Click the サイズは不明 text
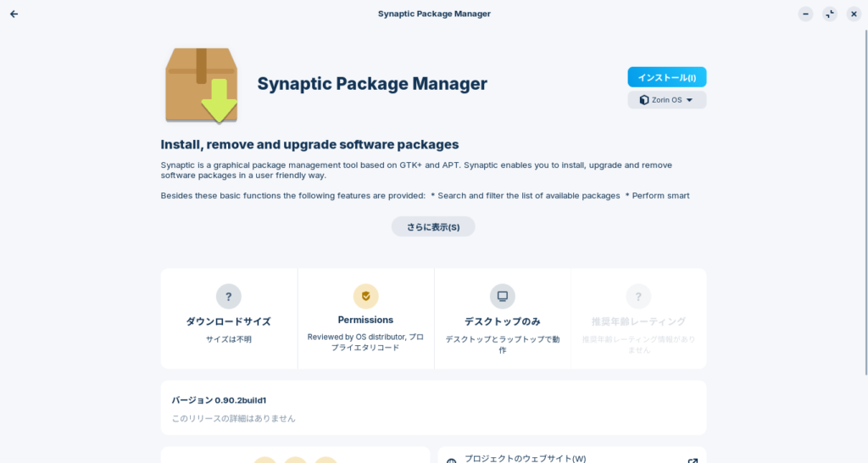This screenshot has width=868, height=463. (x=229, y=339)
